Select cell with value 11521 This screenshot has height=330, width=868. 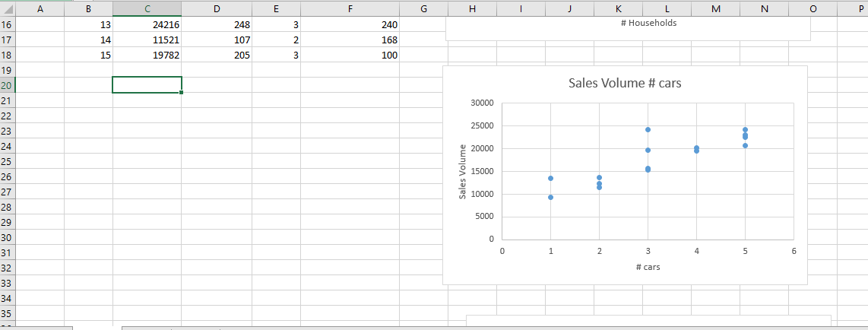(147, 40)
